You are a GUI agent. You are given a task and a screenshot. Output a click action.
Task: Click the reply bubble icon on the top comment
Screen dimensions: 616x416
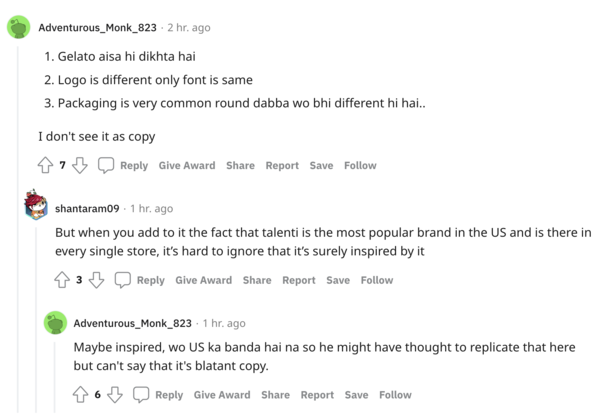tap(106, 165)
